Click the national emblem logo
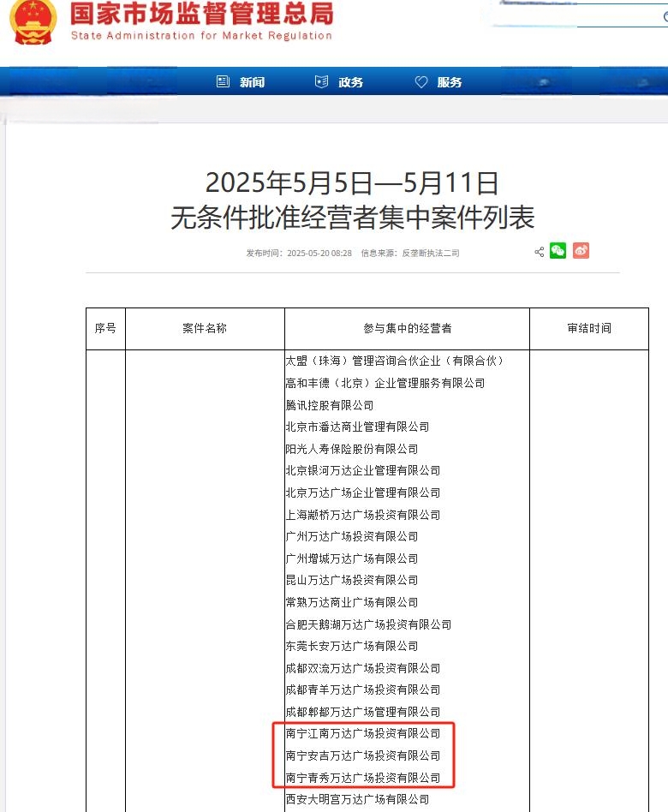This screenshot has height=812, width=668. click(33, 21)
